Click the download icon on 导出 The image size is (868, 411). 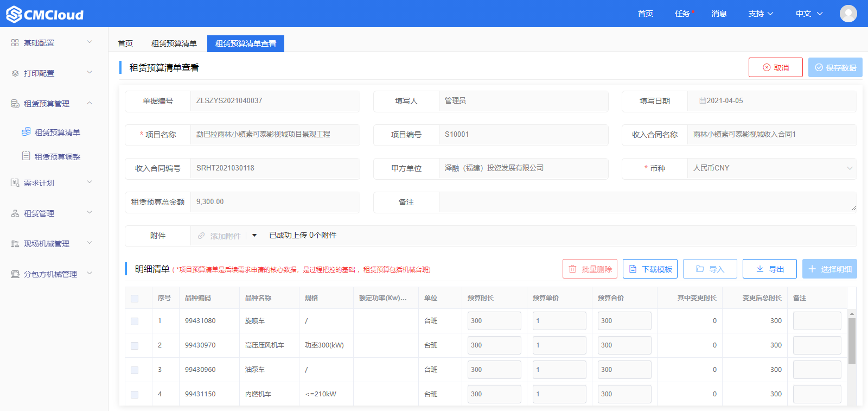point(759,269)
